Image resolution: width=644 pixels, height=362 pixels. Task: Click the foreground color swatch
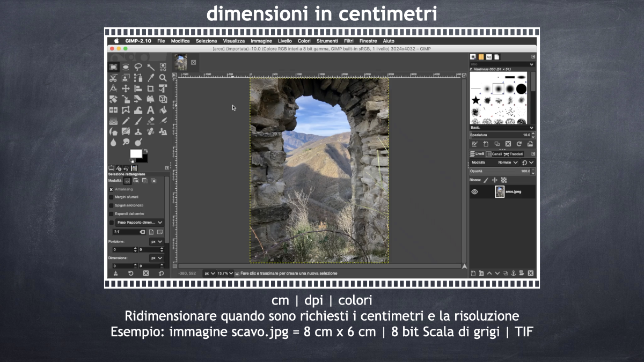click(135, 154)
